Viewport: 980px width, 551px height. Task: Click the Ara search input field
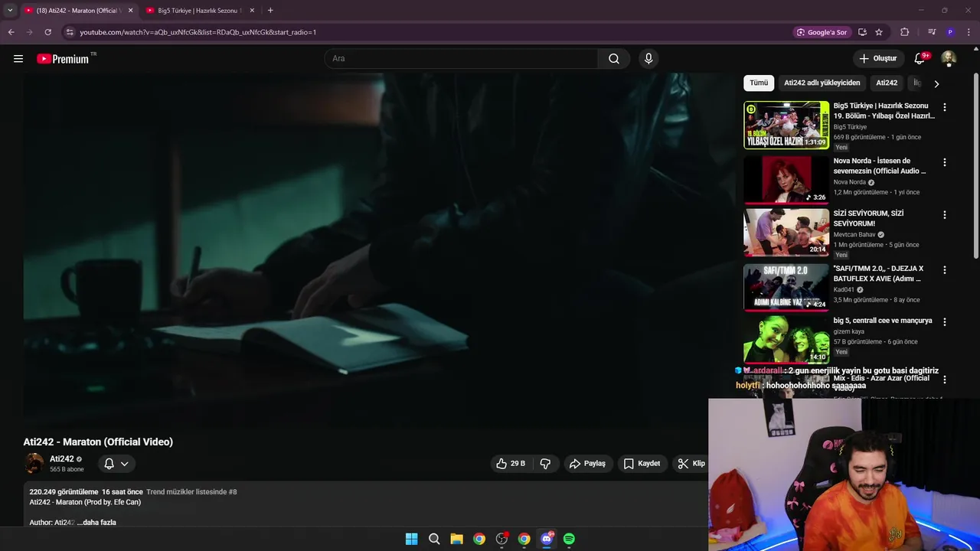tap(461, 59)
